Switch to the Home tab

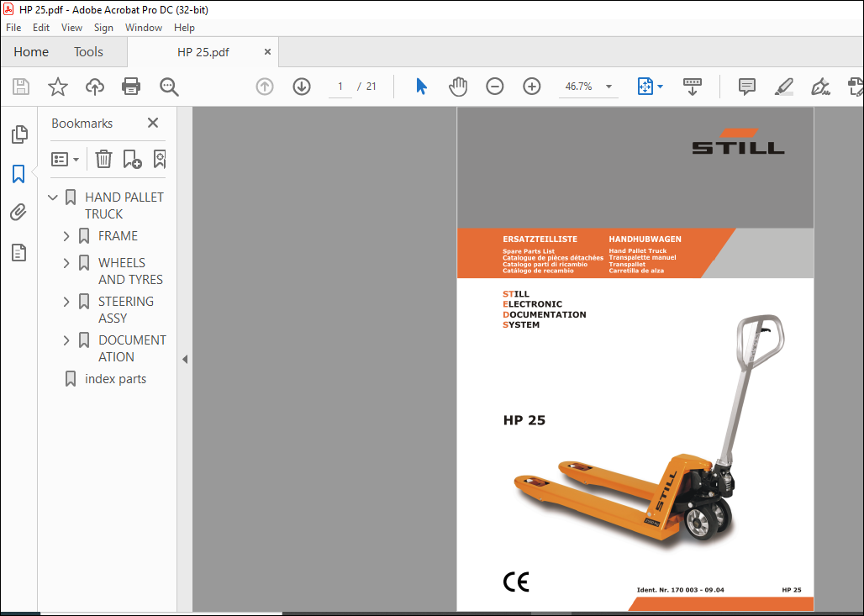click(x=31, y=52)
